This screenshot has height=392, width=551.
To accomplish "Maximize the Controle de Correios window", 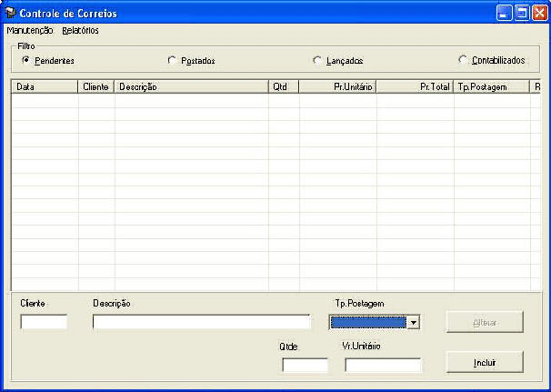I will (522, 14).
